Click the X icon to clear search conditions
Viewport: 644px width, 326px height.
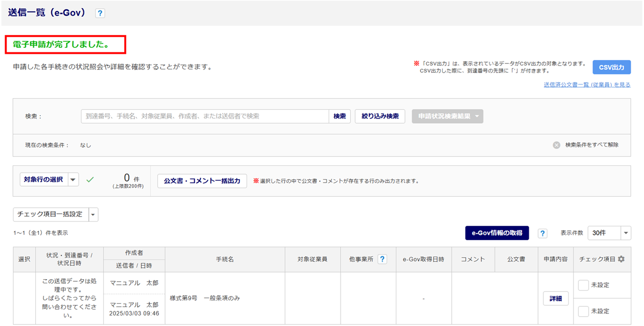(x=556, y=145)
